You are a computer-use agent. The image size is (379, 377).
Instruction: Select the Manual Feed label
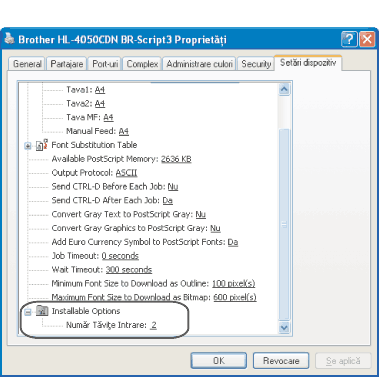[x=91, y=131]
